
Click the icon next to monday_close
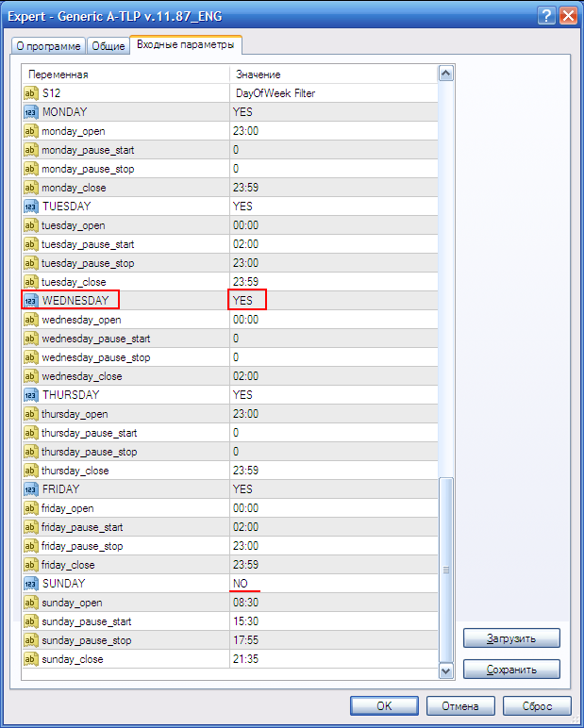coord(31,188)
